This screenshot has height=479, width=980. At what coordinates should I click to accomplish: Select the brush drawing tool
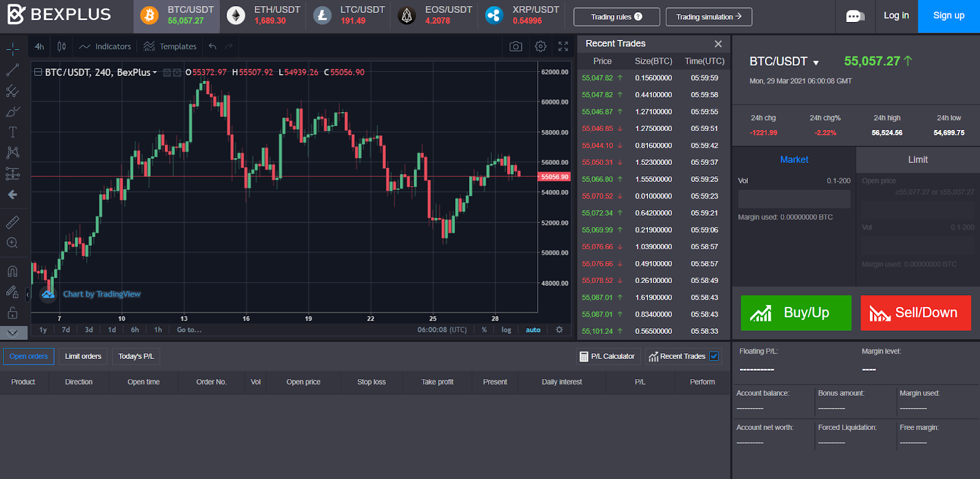pos(12,111)
